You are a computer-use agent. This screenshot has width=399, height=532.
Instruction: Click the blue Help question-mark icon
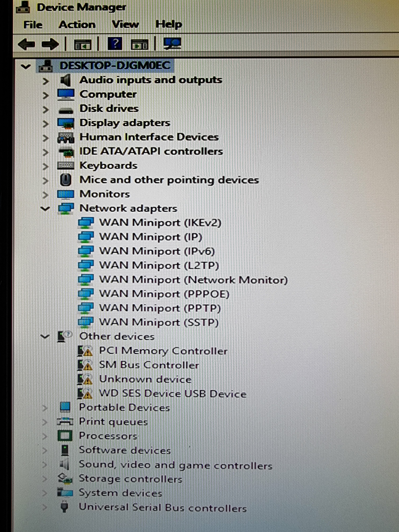pyautogui.click(x=115, y=44)
